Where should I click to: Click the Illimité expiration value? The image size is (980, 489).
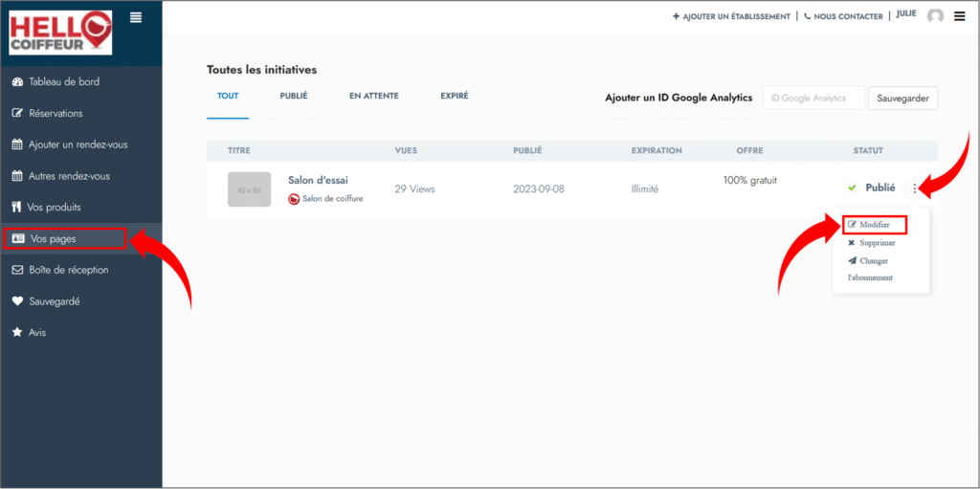[x=645, y=189]
